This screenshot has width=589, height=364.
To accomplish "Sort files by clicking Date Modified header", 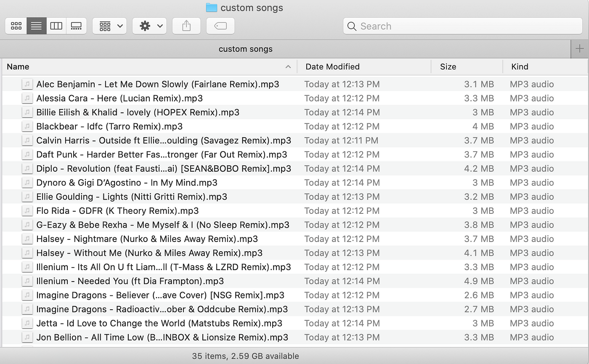I will pyautogui.click(x=332, y=66).
